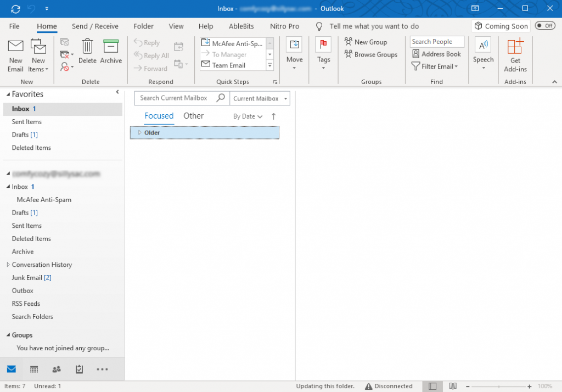Switch to the People view icon
562x392 pixels.
(56, 369)
